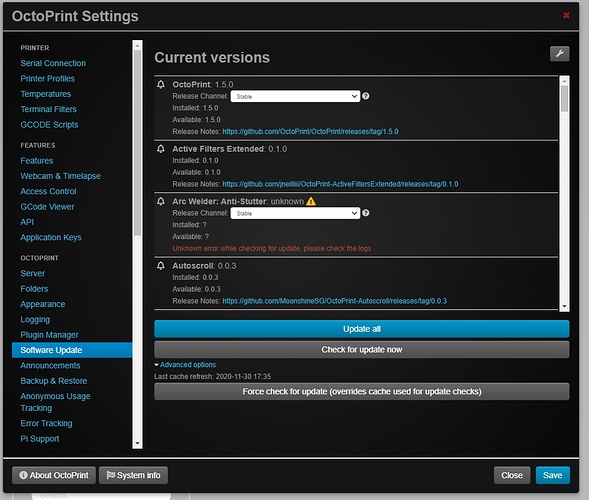The image size is (589, 500).
Task: Open Webcam & Timelapse settings
Action: pos(60,176)
